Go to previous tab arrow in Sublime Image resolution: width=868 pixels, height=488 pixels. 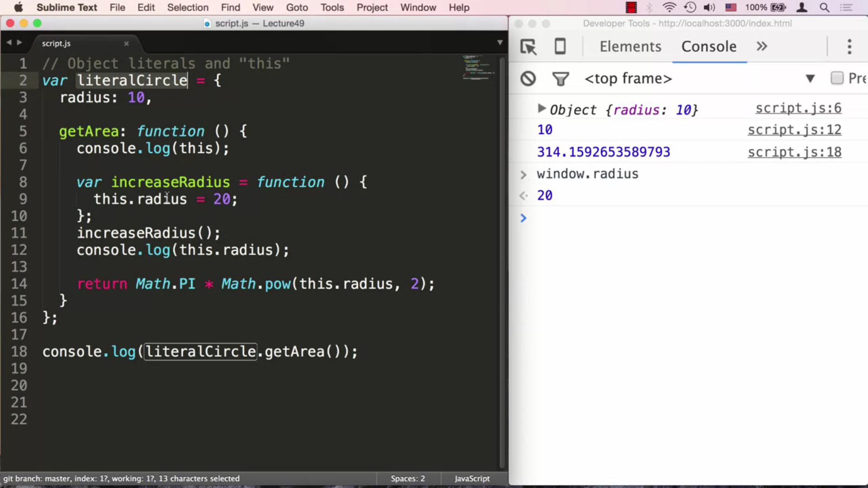[9, 42]
